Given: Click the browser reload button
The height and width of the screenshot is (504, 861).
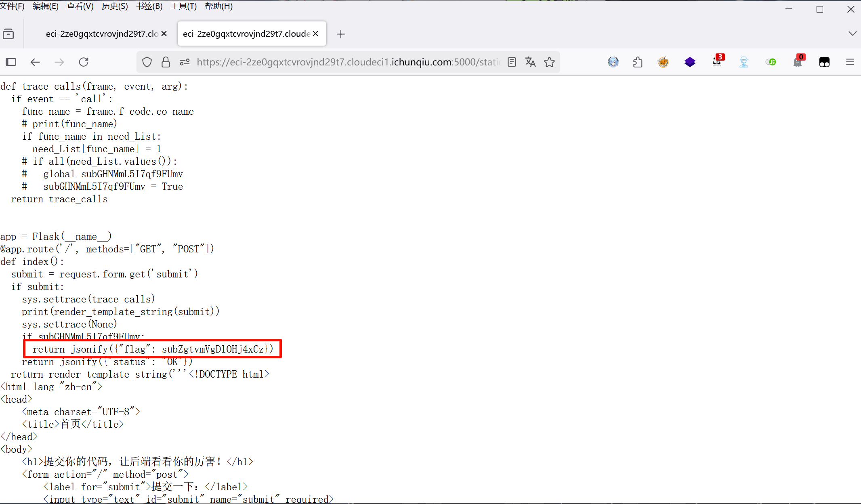Looking at the screenshot, I should click(84, 62).
